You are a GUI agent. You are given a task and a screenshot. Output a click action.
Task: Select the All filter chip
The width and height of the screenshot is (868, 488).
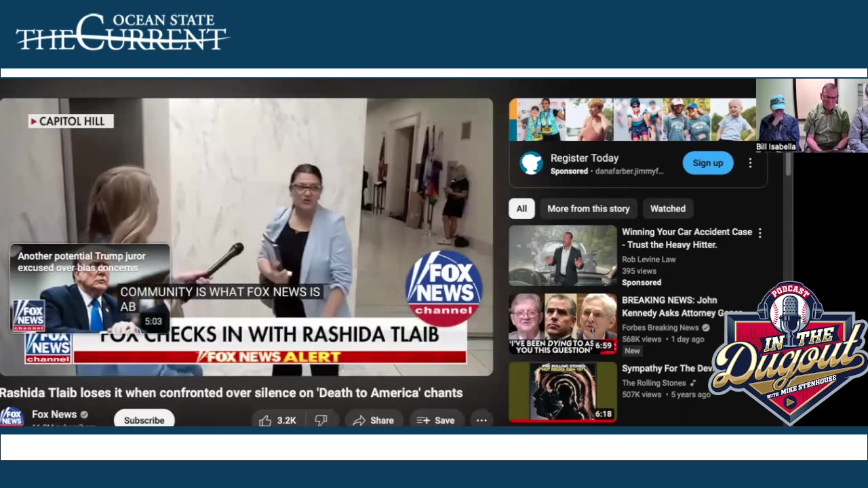521,209
